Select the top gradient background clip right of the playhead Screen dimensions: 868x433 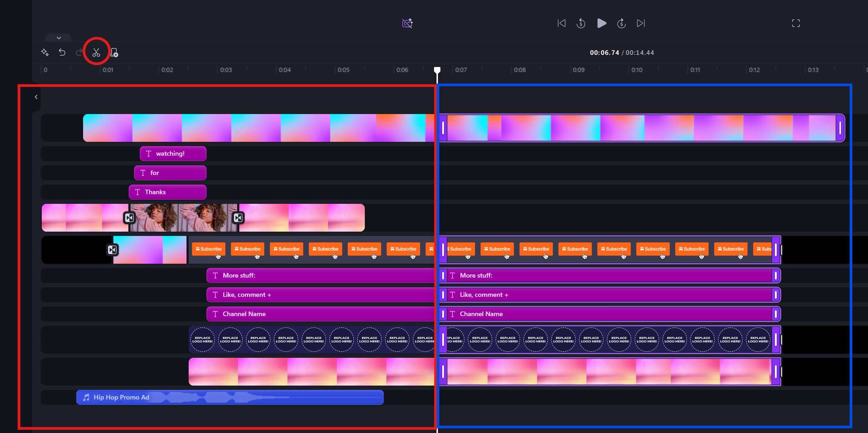642,128
